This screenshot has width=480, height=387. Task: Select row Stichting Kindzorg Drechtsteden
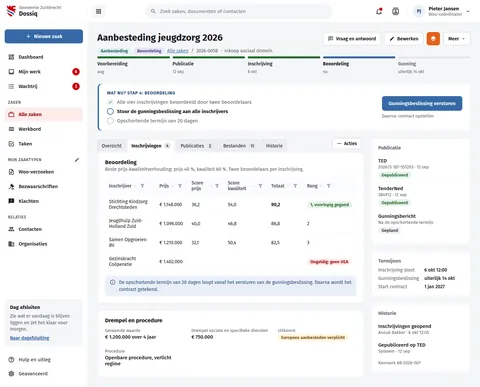click(x=230, y=204)
